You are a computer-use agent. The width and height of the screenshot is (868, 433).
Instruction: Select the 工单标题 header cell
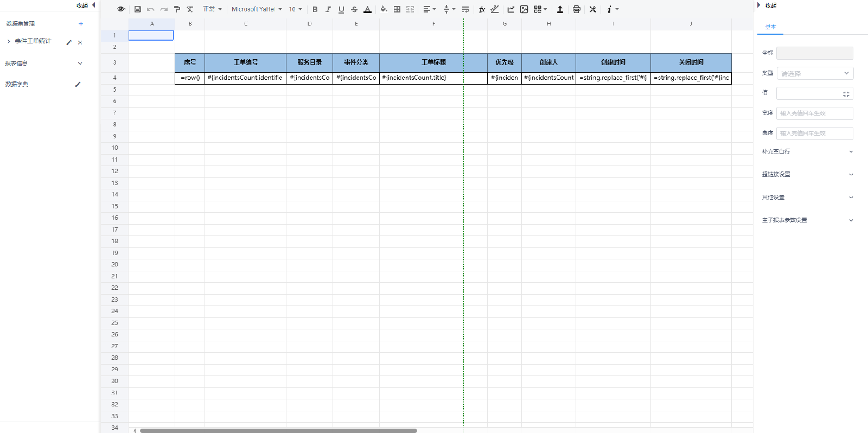[433, 62]
